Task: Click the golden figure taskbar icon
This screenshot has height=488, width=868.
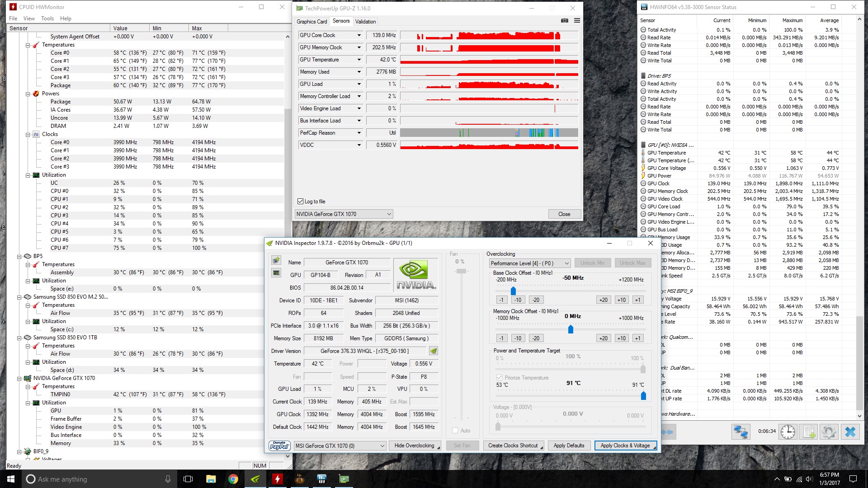Action: click(x=299, y=479)
